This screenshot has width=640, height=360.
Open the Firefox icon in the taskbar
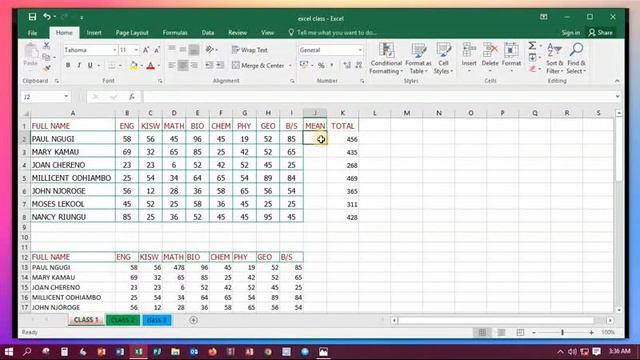(x=212, y=352)
